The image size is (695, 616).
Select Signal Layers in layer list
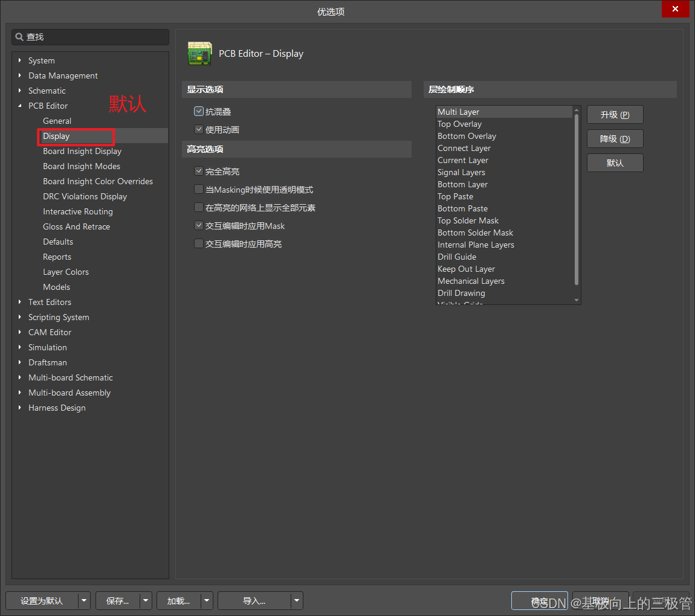(505, 172)
